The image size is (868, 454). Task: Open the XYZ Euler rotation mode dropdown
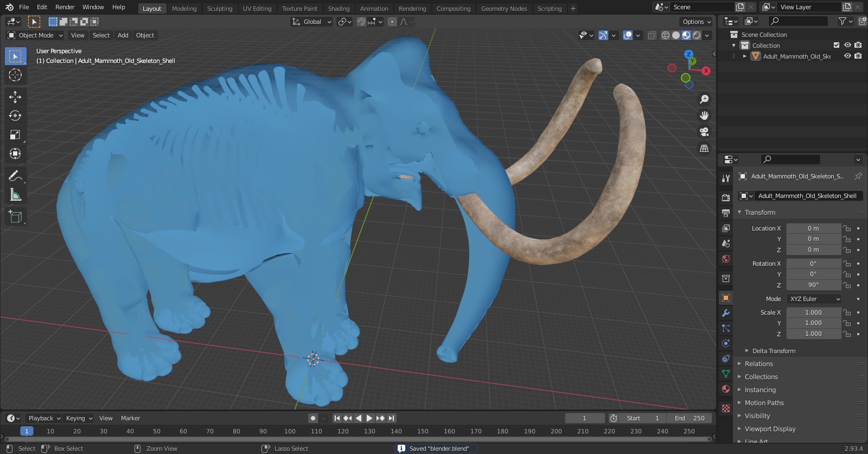pos(814,299)
